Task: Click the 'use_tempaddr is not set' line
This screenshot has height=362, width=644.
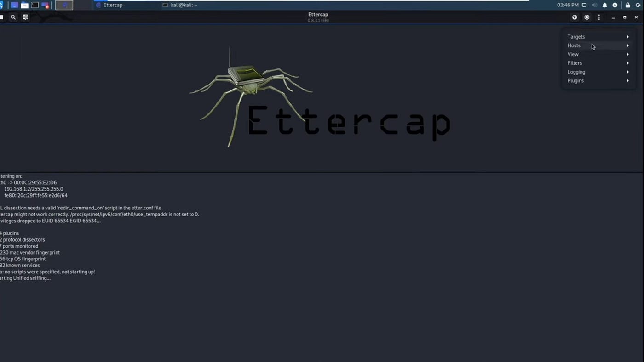Action: pos(99,215)
